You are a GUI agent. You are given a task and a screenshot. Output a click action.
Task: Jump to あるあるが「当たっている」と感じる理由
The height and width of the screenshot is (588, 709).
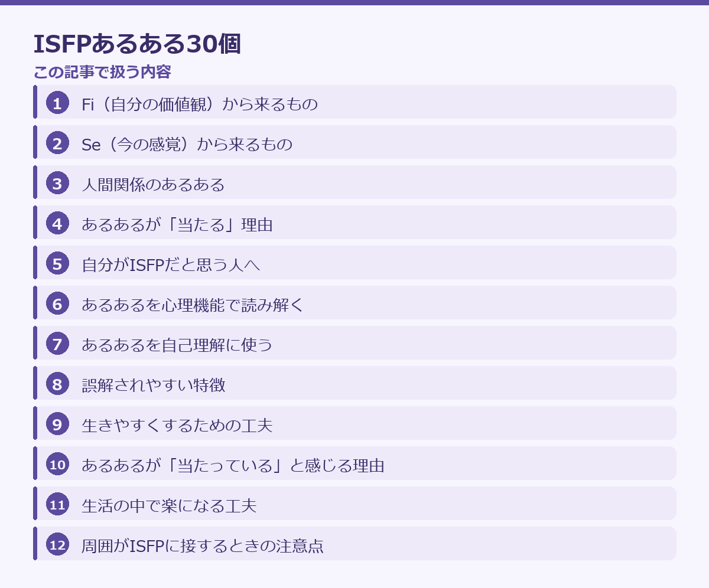(354, 463)
